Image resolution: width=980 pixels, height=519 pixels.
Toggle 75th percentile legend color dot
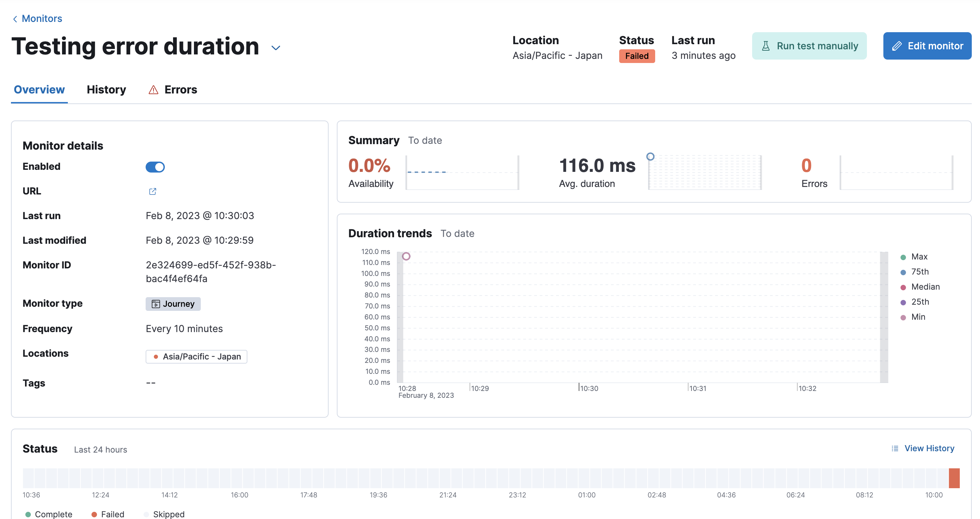[x=903, y=272]
